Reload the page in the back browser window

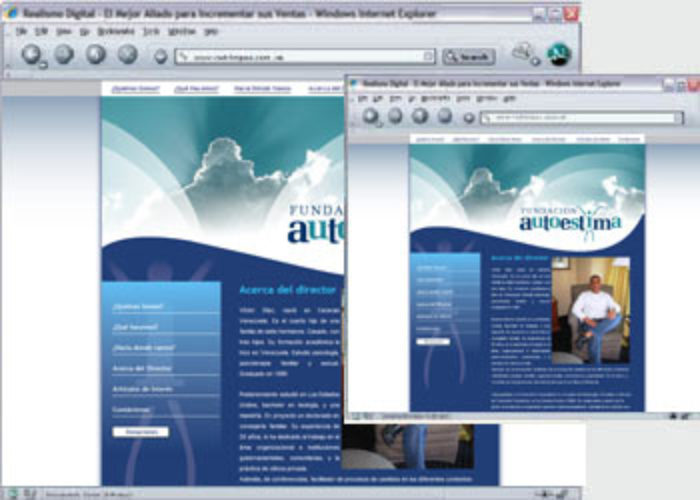tap(96, 54)
